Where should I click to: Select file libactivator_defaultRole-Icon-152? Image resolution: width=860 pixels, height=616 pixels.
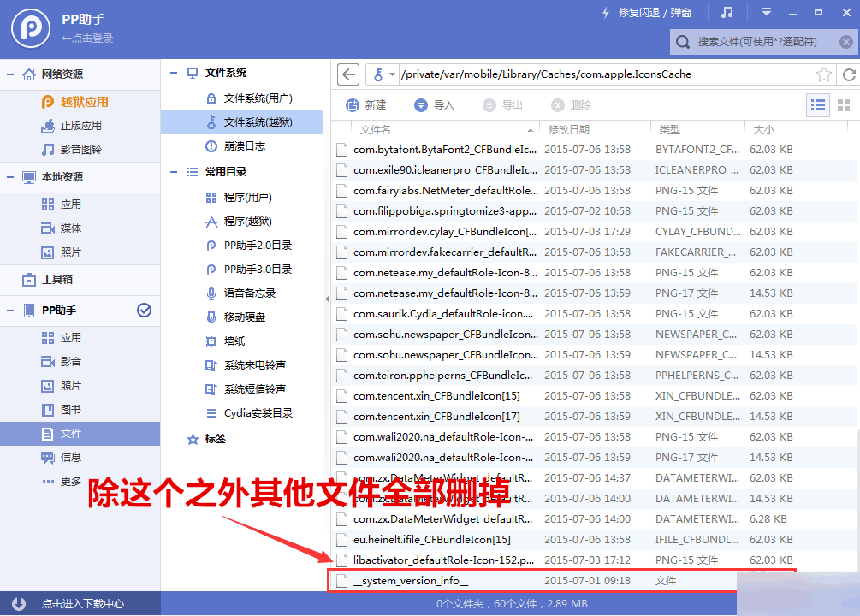(595, 560)
